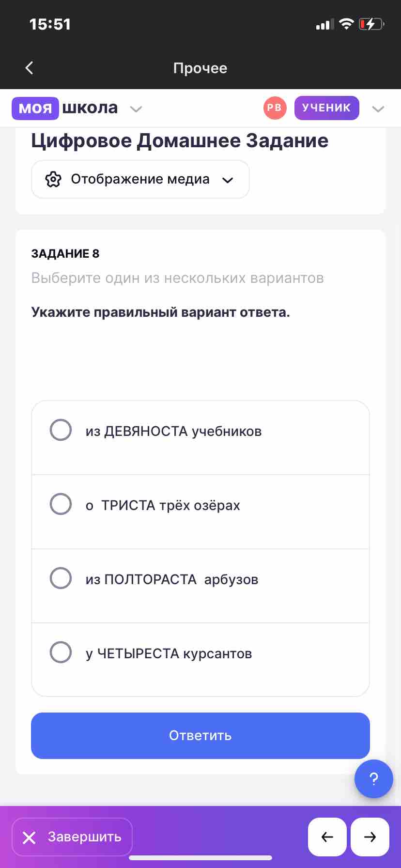The width and height of the screenshot is (401, 868).
Task: Select answer из ДЕВЯНОСТА учебников
Action: 200,437
